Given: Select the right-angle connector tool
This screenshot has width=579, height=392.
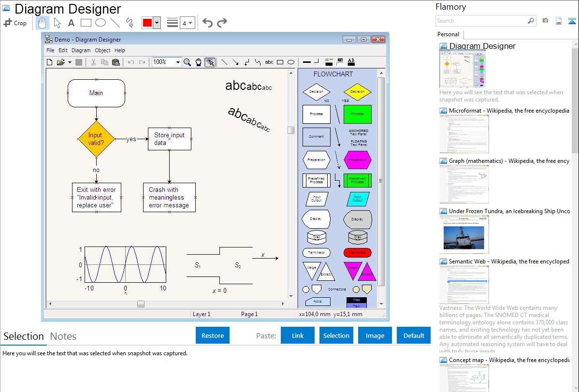Looking at the screenshot, I should (246, 62).
